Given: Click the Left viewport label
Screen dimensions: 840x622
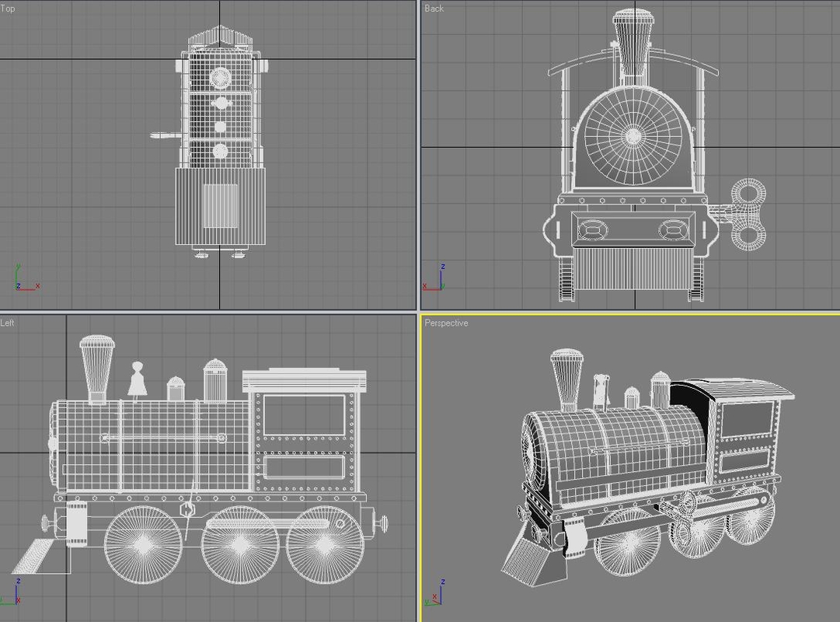Looking at the screenshot, I should 6,322.
